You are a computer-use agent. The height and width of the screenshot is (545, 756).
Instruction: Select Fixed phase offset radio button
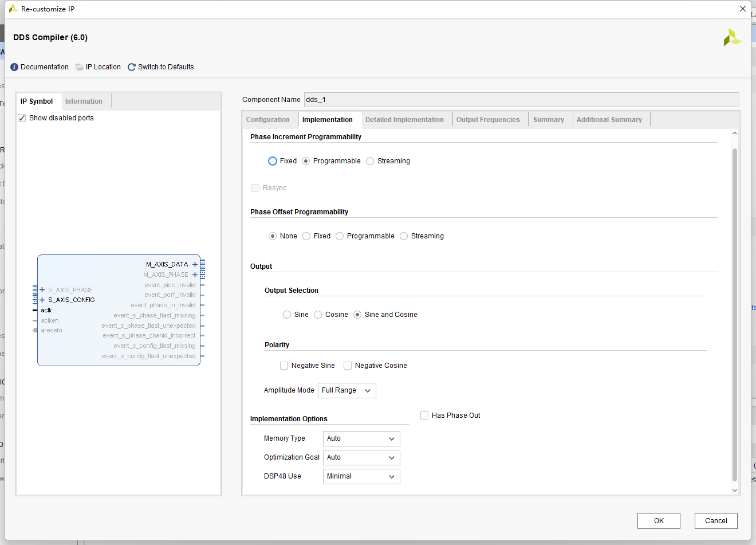[306, 236]
